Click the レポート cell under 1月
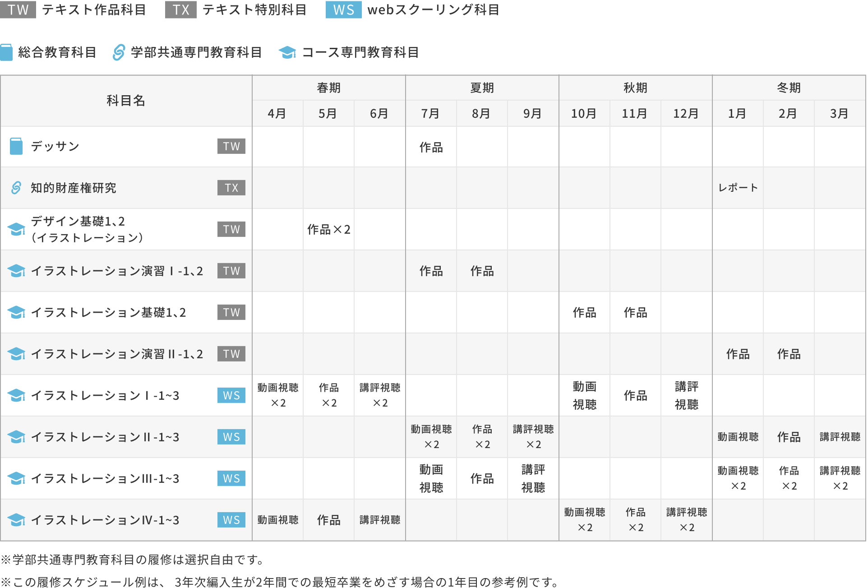 coord(738,188)
